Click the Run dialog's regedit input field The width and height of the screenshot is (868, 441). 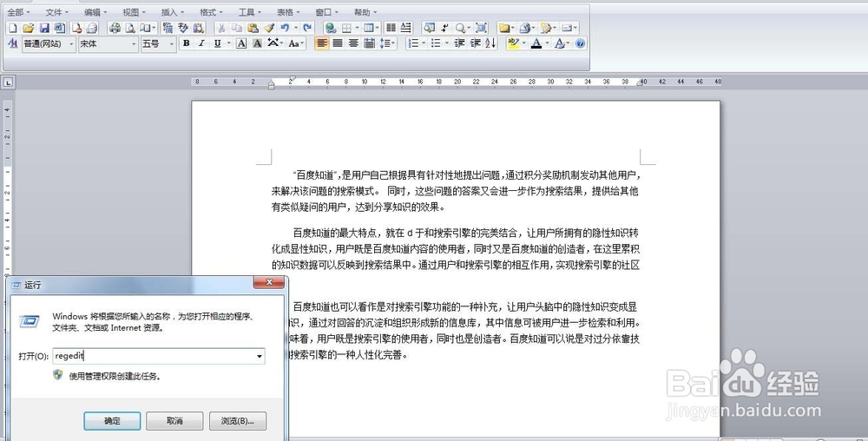[x=159, y=356]
